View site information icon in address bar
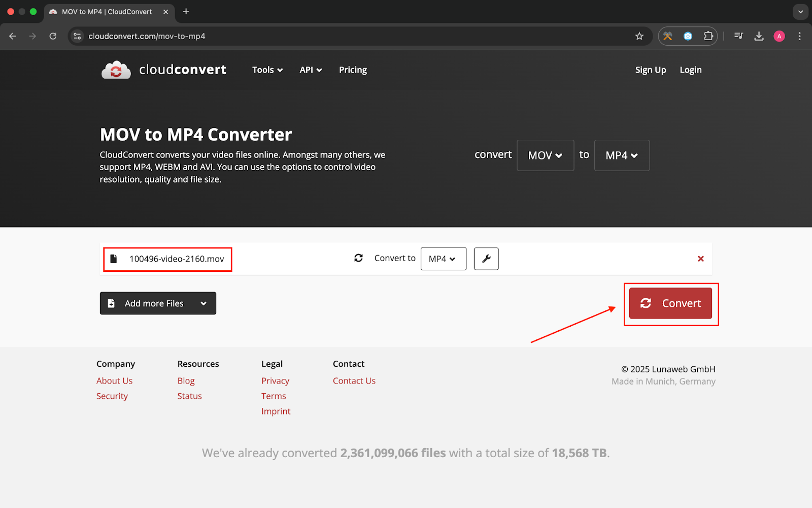 coord(77,36)
